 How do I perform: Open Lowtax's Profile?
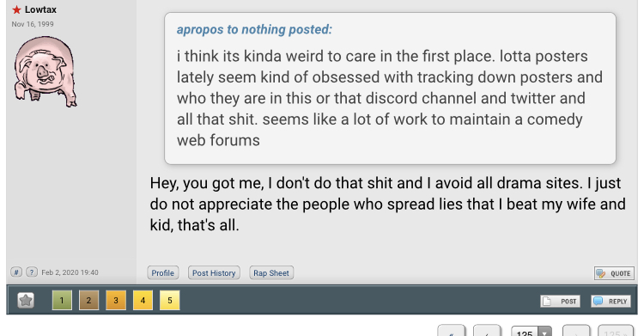tap(162, 272)
